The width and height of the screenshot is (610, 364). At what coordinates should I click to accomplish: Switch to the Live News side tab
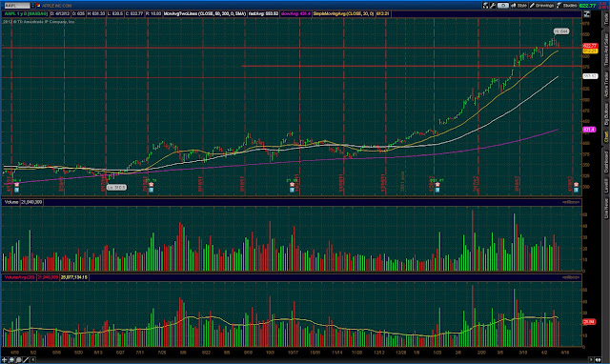[x=606, y=208]
